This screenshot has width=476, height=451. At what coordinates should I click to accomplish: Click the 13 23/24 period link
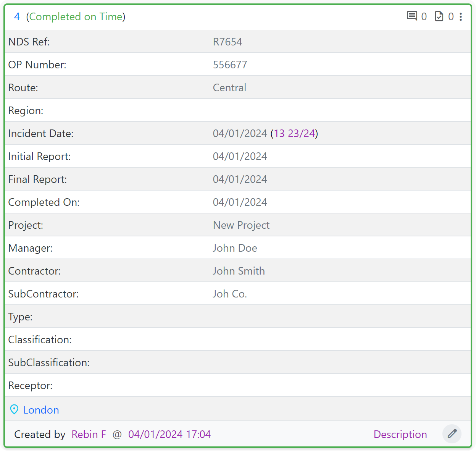(x=294, y=133)
